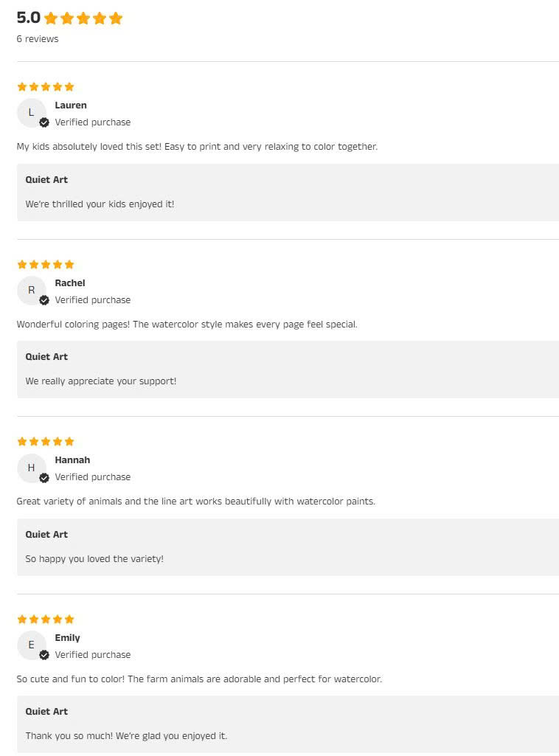Click Emily's review text about farm animals
This screenshot has height=756, width=559.
[199, 679]
